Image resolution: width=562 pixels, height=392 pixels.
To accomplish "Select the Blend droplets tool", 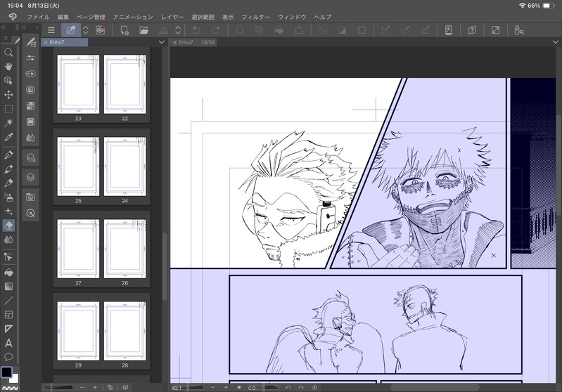I will 8,240.
